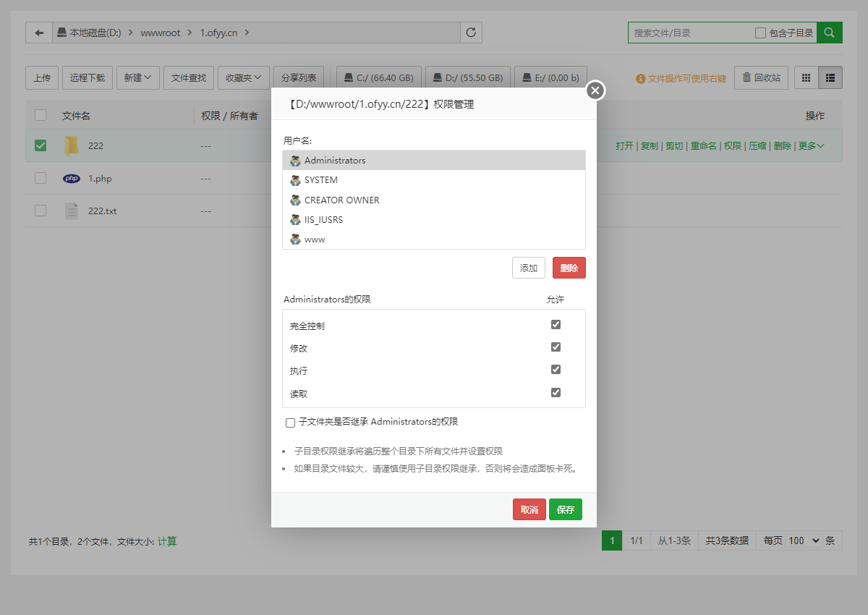Viewport: 868px width, 615px height.
Task: Open the 收藏夹 dropdown menu
Action: click(x=243, y=77)
